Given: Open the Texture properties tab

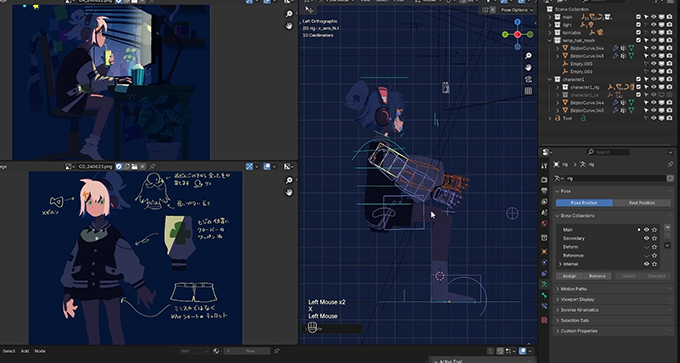Looking at the screenshot, I should click(x=544, y=320).
